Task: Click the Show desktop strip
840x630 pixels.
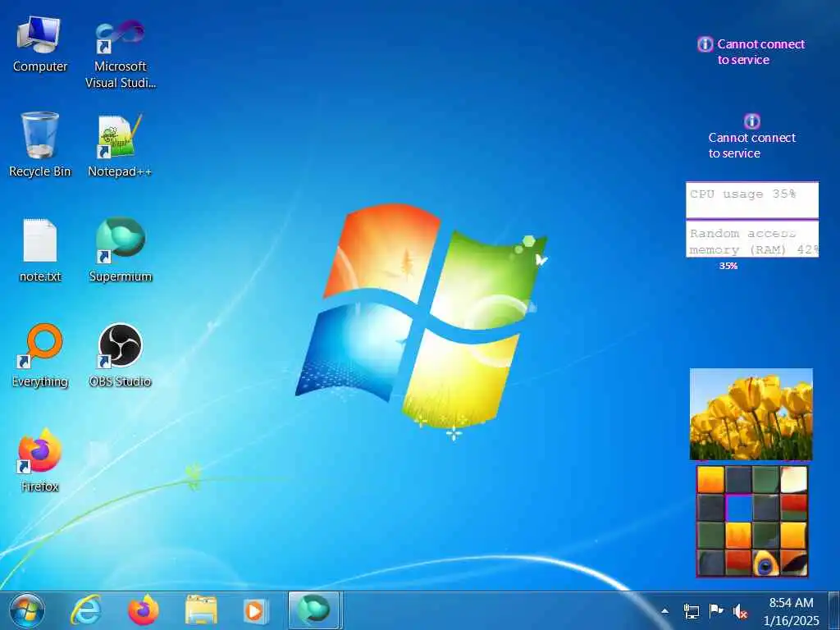Action: 834,610
